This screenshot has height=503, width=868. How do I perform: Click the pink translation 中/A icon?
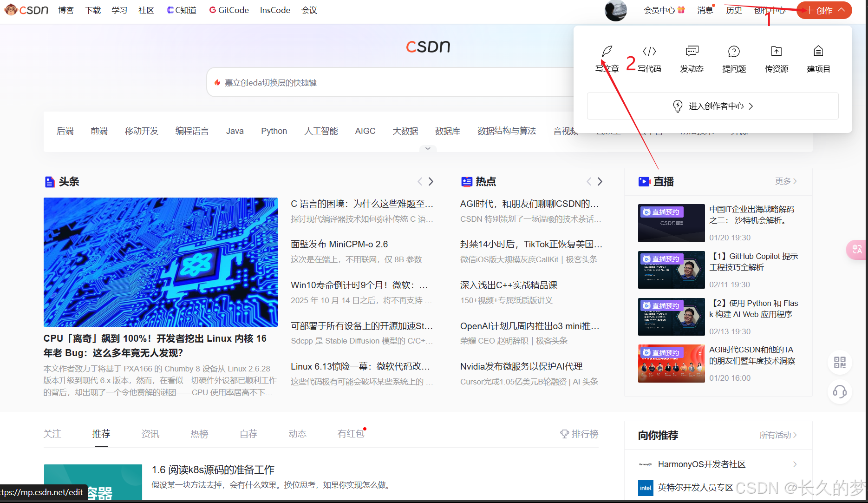857,250
